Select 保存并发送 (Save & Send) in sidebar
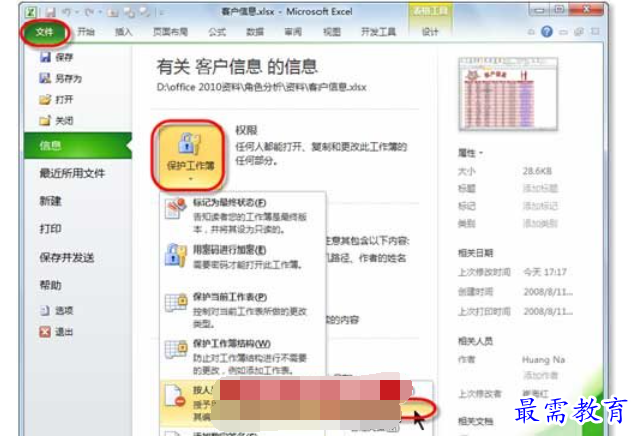 (67, 257)
